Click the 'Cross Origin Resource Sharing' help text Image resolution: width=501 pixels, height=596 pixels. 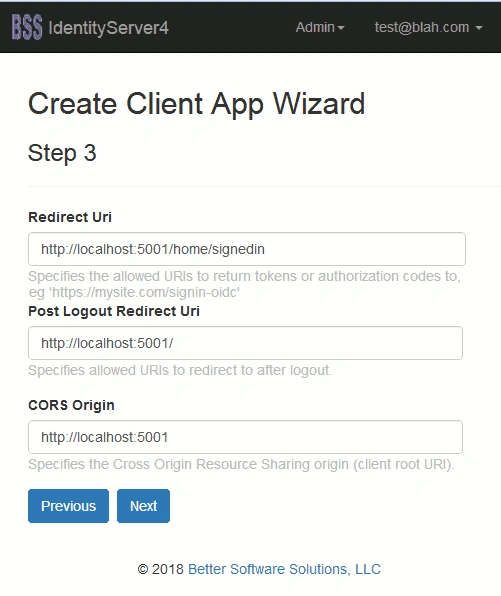[x=241, y=464]
